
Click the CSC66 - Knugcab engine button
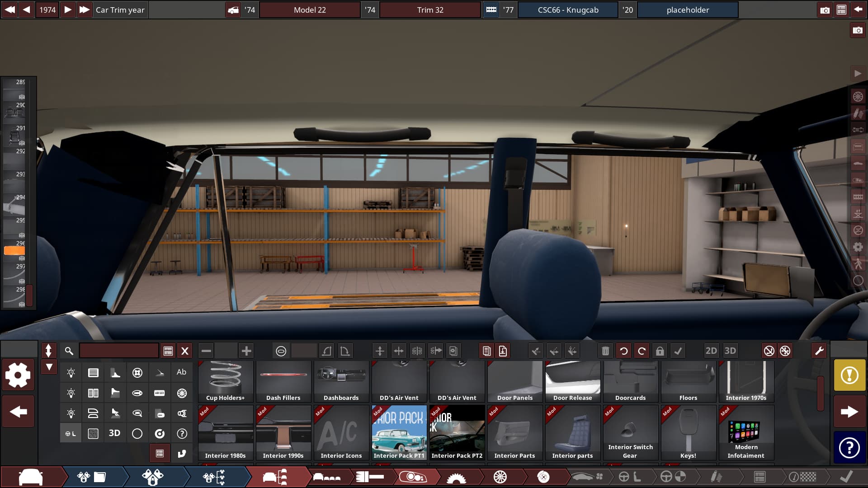[568, 10]
